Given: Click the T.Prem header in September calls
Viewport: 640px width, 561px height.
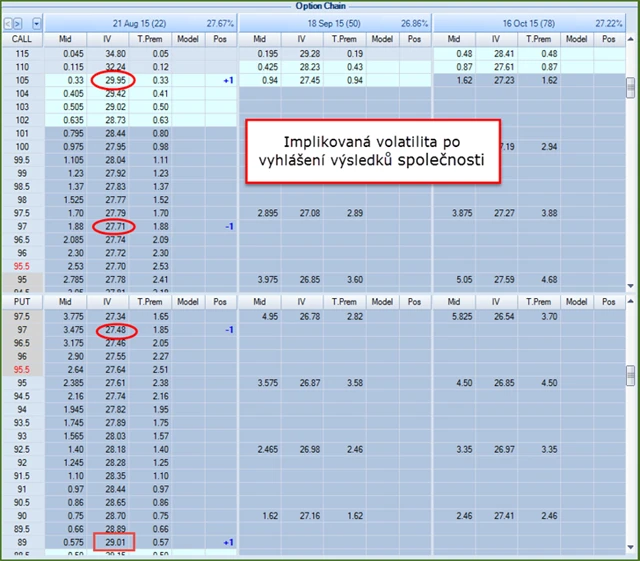Looking at the screenshot, I should tap(348, 38).
